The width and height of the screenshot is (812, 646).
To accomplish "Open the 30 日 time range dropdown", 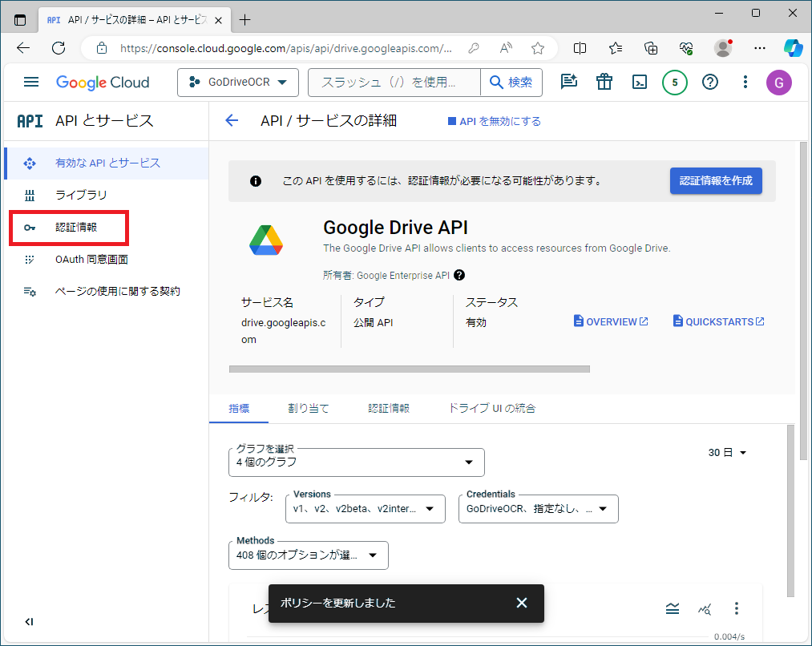I will coord(727,452).
